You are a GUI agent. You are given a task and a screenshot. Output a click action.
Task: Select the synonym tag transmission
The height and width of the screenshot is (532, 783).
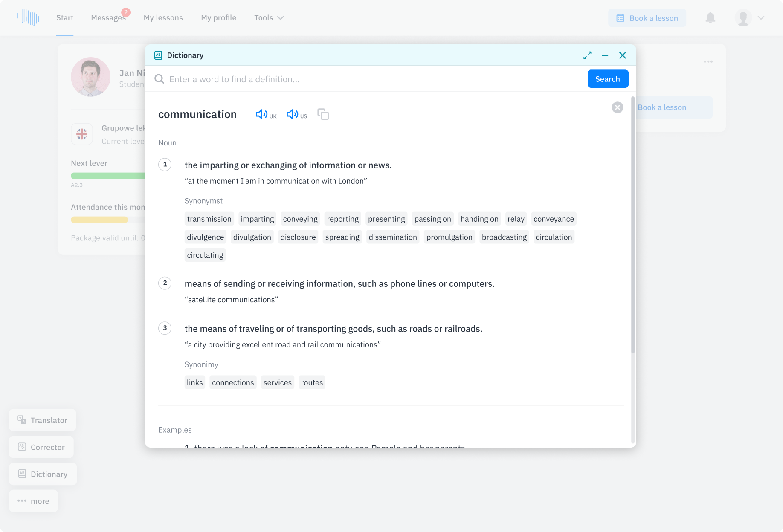click(x=209, y=219)
